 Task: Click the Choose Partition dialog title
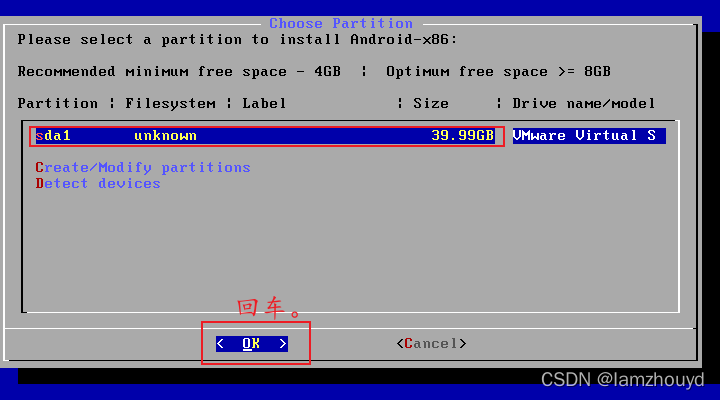pos(341,23)
